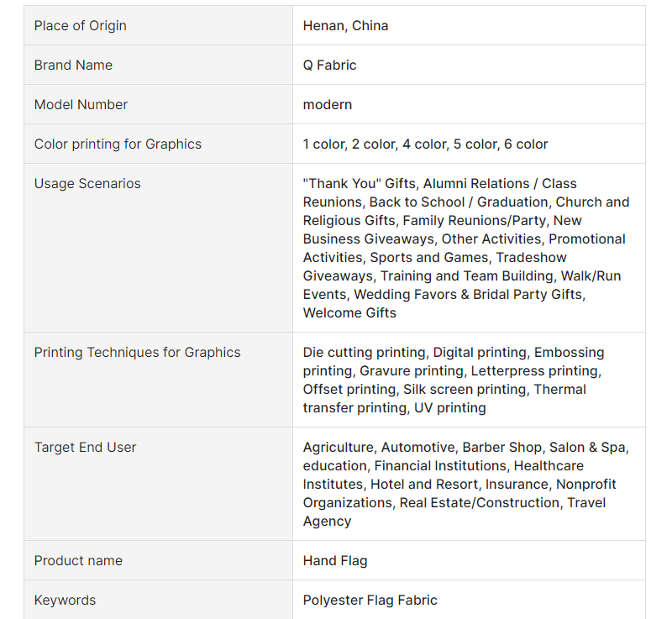Click the Brand Name label cell
This screenshot has width=672, height=619.
point(158,66)
